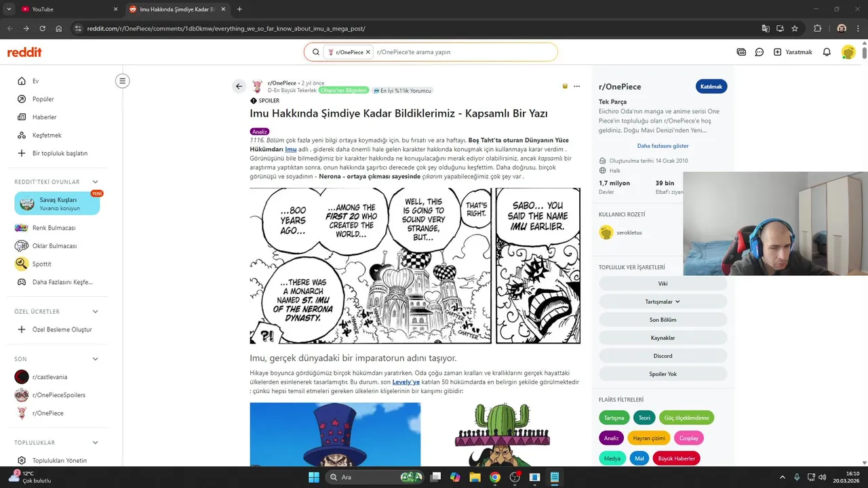Open Viki community bookmark
The height and width of the screenshot is (488, 868).
click(x=663, y=283)
